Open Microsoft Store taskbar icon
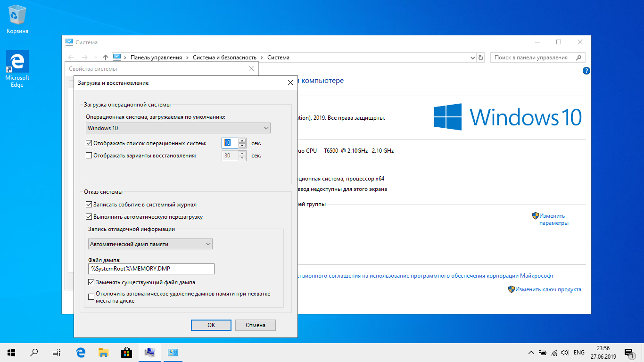Image resolution: width=644 pixels, height=362 pixels. point(126,352)
